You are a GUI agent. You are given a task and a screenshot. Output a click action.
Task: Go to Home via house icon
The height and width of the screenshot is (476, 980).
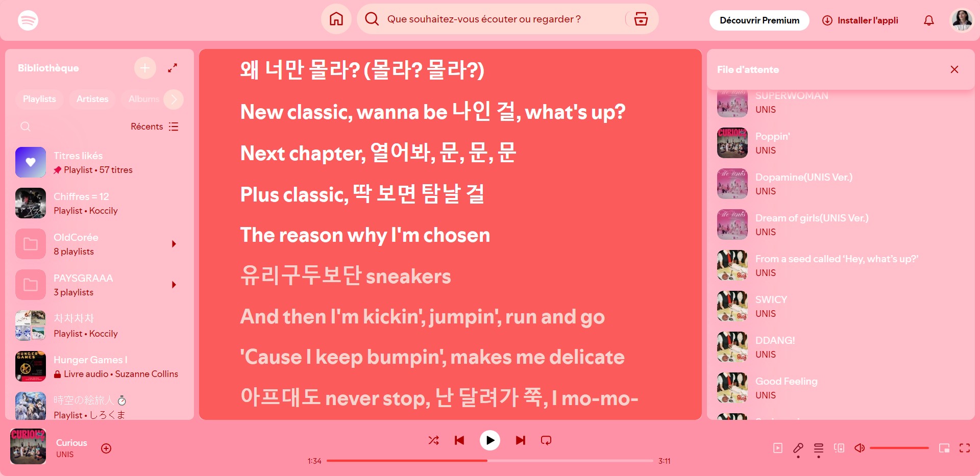click(x=336, y=19)
